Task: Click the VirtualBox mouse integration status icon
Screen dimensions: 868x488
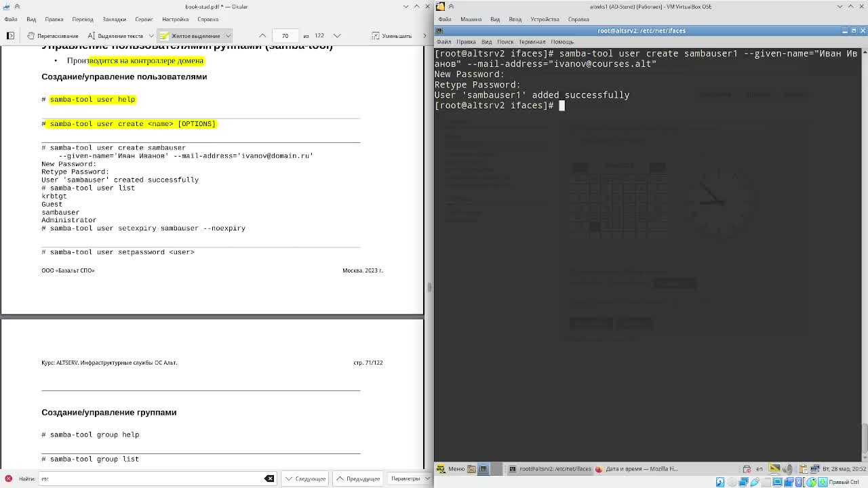Action: [x=812, y=482]
